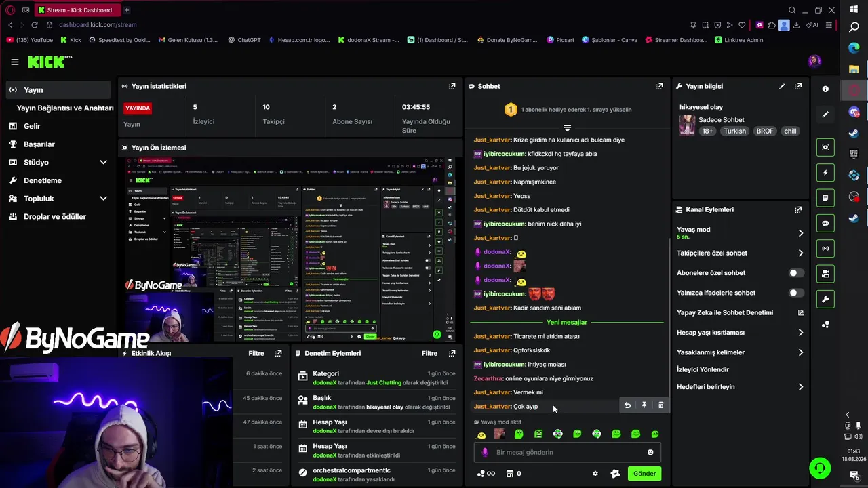Screen dimensions: 868x488
Task: Expand the Topluluk sidebar section
Action: (x=103, y=199)
